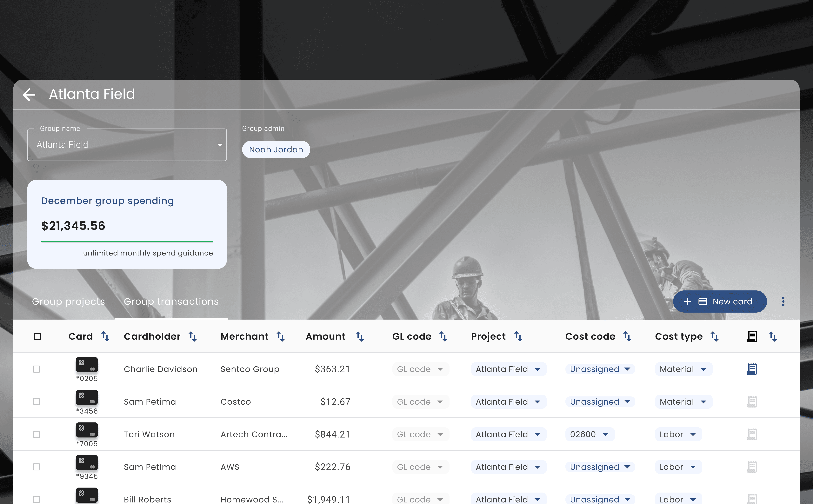The image size is (813, 504).
Task: Sort transactions by Amount sort arrows
Action: [x=359, y=337]
